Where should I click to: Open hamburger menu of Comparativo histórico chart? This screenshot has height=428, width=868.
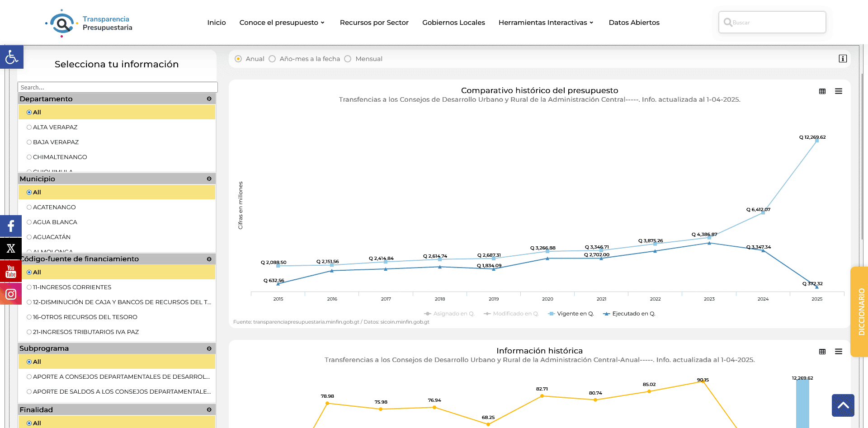pyautogui.click(x=839, y=91)
